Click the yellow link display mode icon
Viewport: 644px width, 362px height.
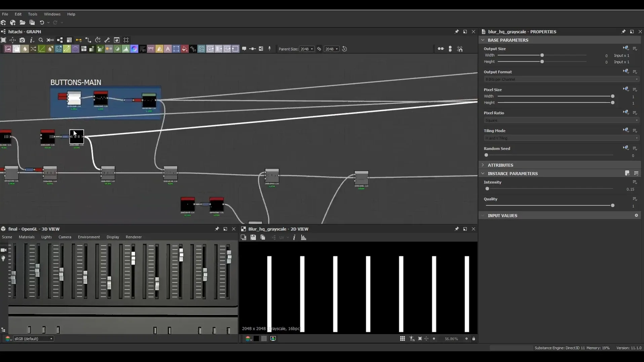(79, 40)
